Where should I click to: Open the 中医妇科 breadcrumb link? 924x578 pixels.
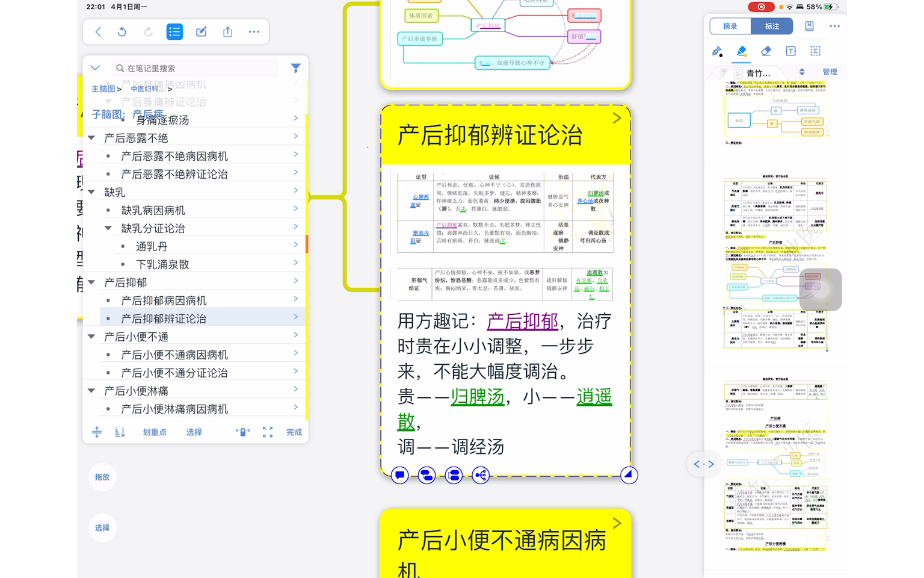pos(147,89)
